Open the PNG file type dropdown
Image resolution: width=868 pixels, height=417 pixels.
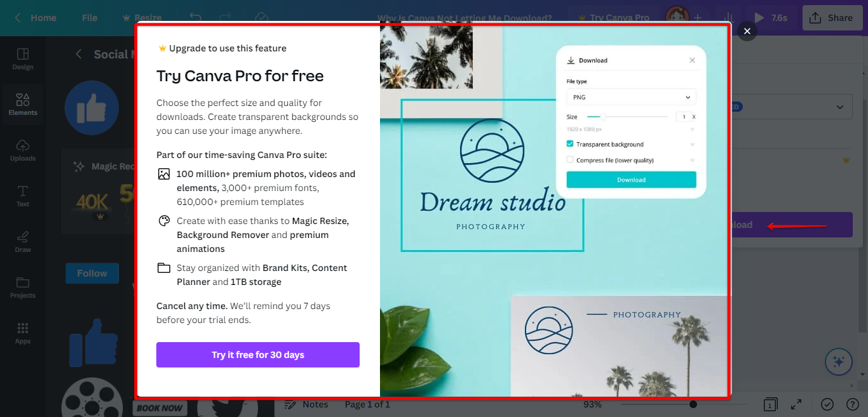631,97
